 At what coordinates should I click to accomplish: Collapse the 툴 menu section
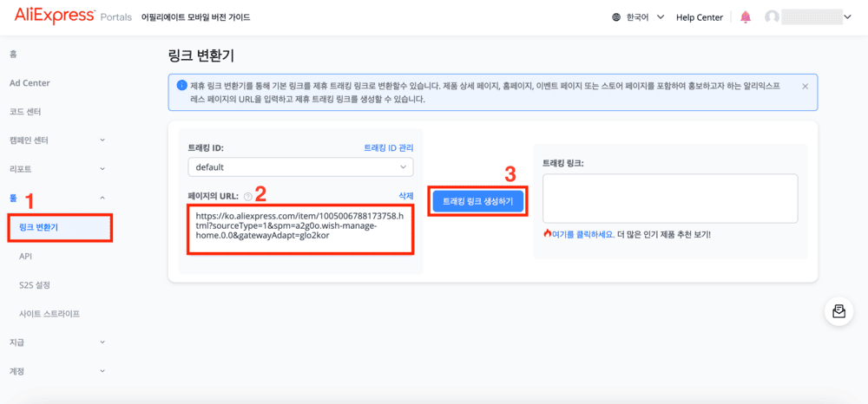[102, 198]
